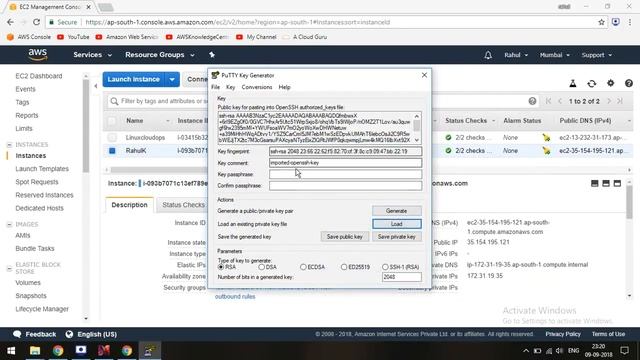The width and height of the screenshot is (640, 360).
Task: Click the Key comment field
Action: [x=345, y=163]
